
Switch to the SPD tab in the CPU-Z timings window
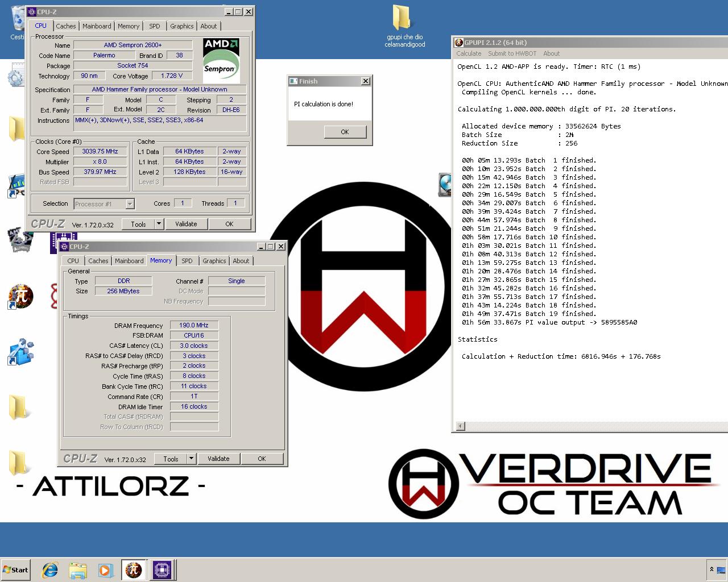coord(187,261)
